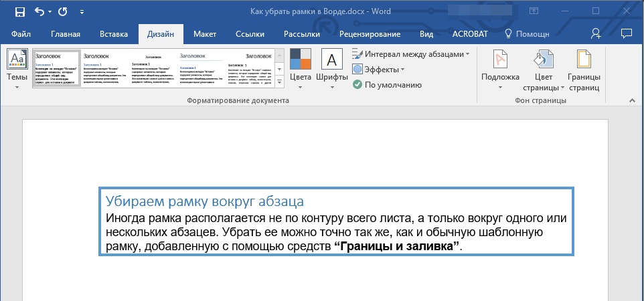Viewport: 644px width, 301px height.
Task: Expand the Эффекты dropdown
Action: pyautogui.click(x=403, y=70)
